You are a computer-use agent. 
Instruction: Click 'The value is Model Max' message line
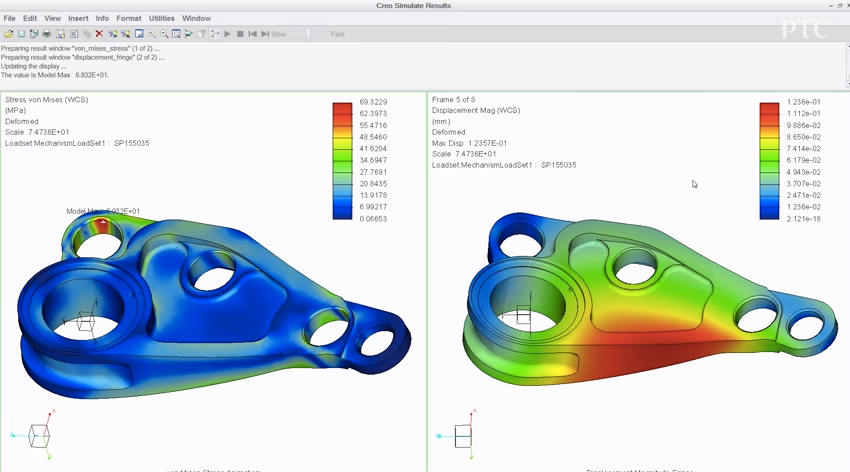pos(55,75)
